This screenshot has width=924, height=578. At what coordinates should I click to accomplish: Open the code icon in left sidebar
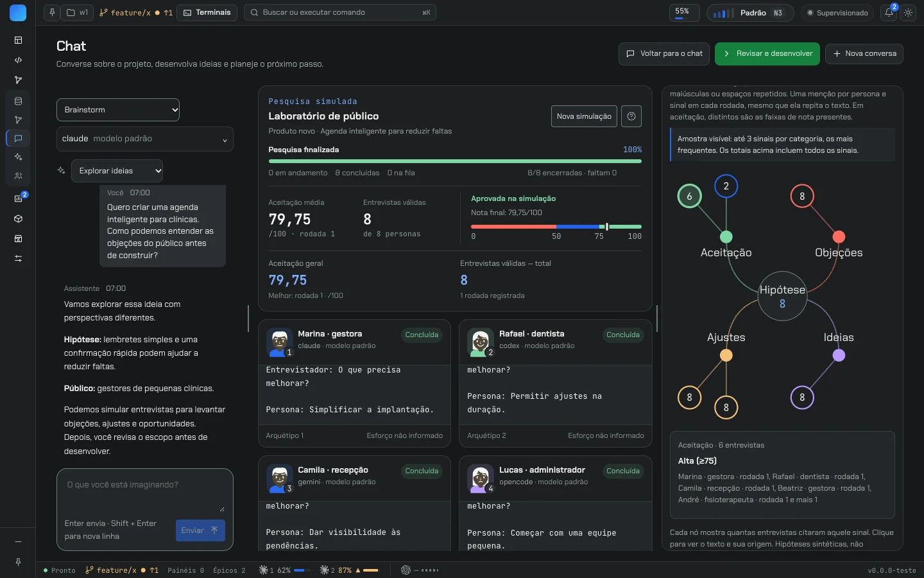point(18,60)
